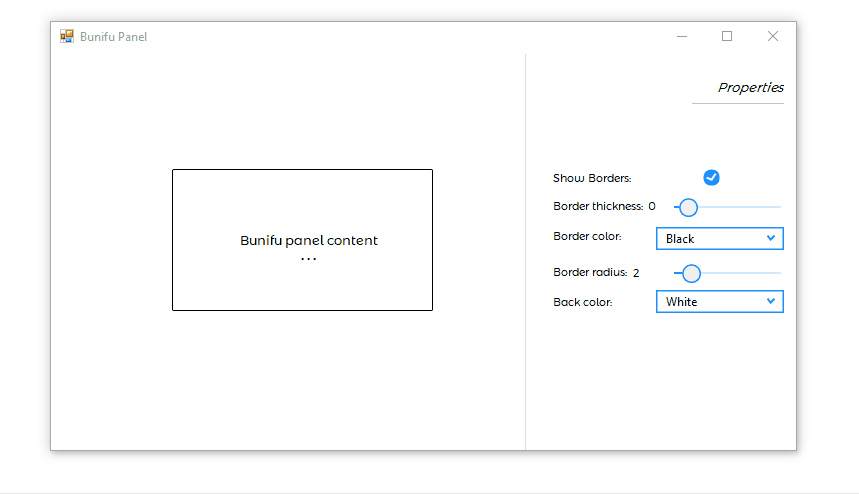Click the Border thickness slider handle
The image size is (859, 494).
[x=689, y=207]
